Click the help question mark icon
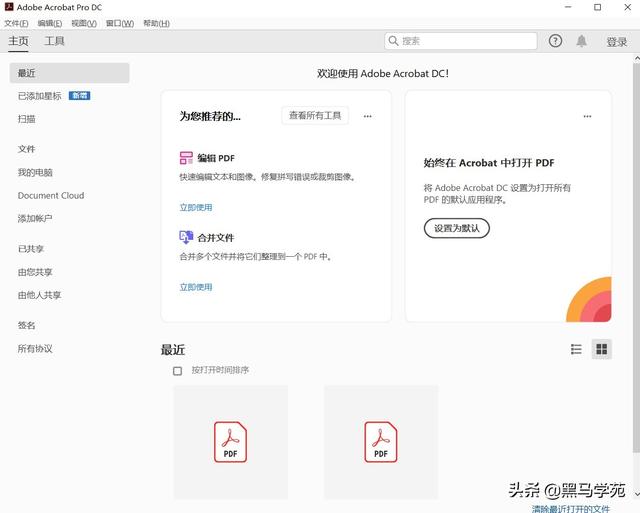This screenshot has height=513, width=640. [555, 41]
